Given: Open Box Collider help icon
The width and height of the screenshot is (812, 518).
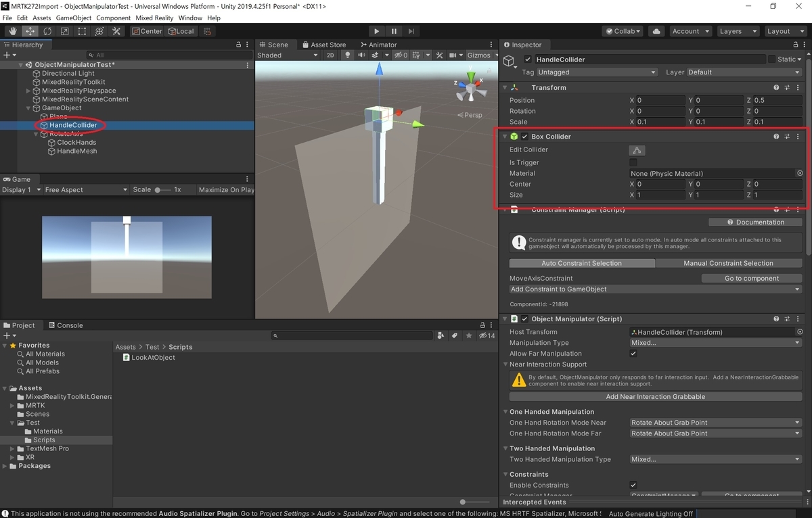Looking at the screenshot, I should 776,137.
